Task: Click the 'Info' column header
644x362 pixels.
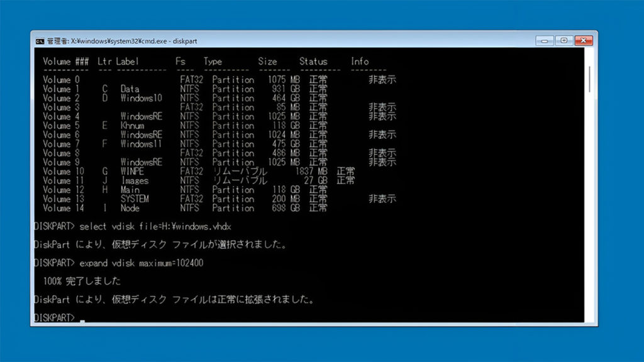Action: (x=360, y=62)
